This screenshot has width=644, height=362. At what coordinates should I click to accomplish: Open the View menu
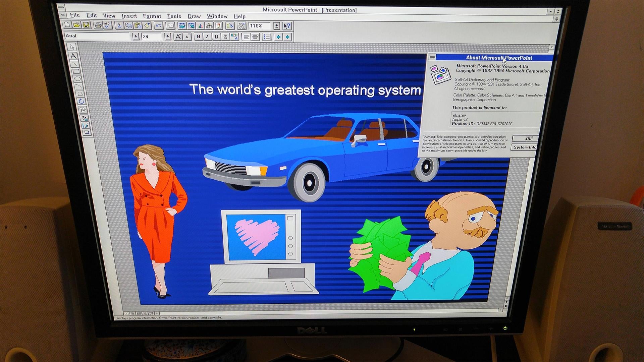109,16
